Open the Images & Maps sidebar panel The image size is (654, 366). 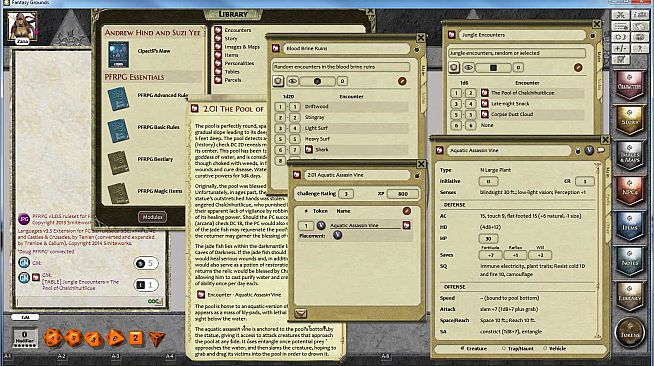(630, 155)
